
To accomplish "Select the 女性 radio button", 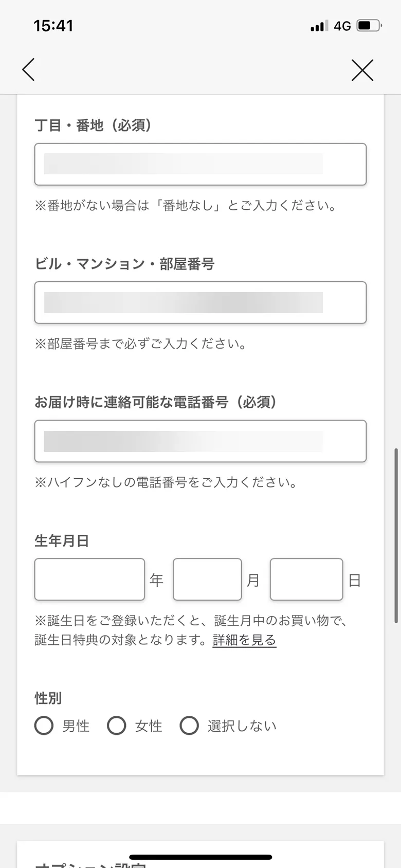I will coord(117,726).
